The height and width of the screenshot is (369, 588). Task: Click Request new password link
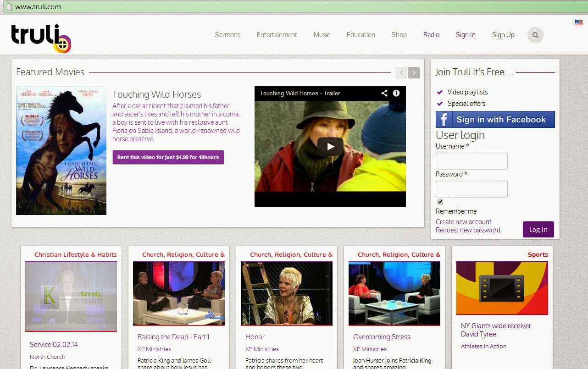(x=468, y=230)
